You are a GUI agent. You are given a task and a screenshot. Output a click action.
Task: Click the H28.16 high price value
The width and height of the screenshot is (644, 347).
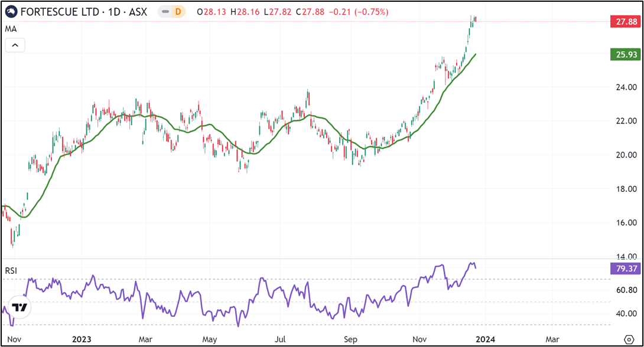[245, 12]
